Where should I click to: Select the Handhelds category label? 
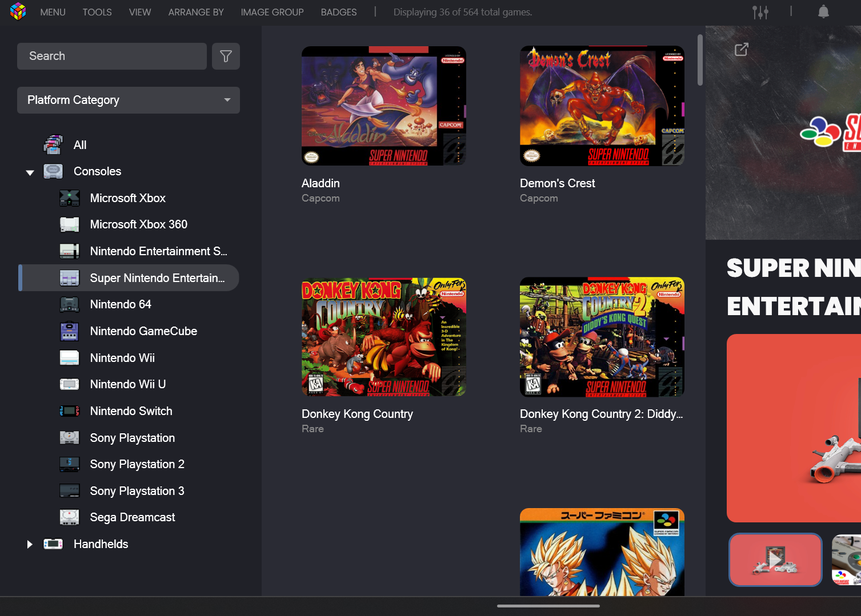point(101,544)
